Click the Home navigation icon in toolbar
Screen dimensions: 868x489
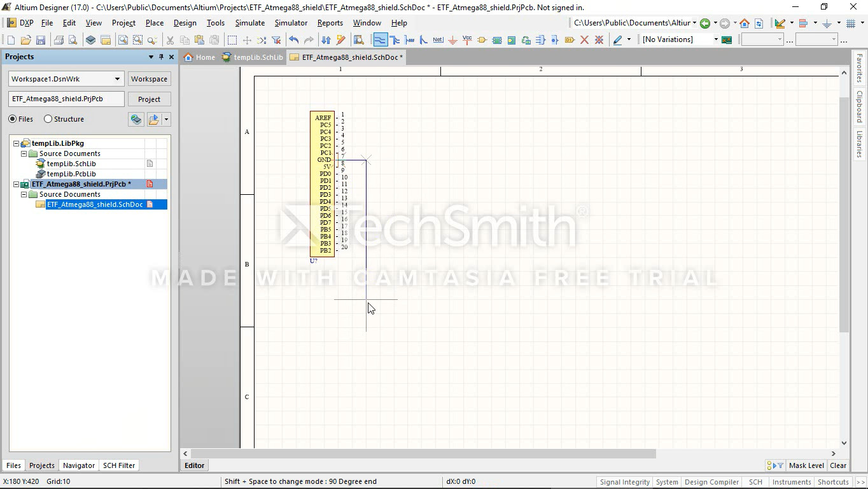(x=744, y=24)
